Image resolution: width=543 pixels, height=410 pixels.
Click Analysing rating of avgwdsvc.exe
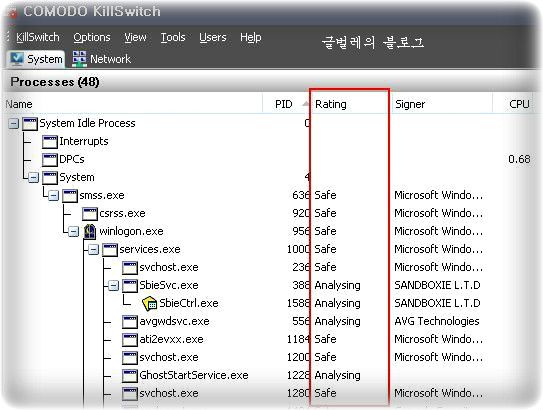(338, 321)
